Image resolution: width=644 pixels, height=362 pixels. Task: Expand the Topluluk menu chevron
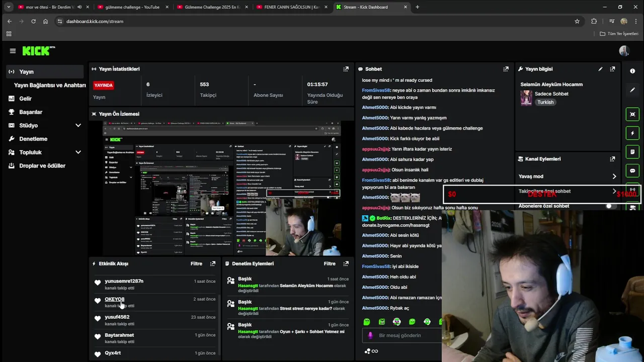[78, 152]
